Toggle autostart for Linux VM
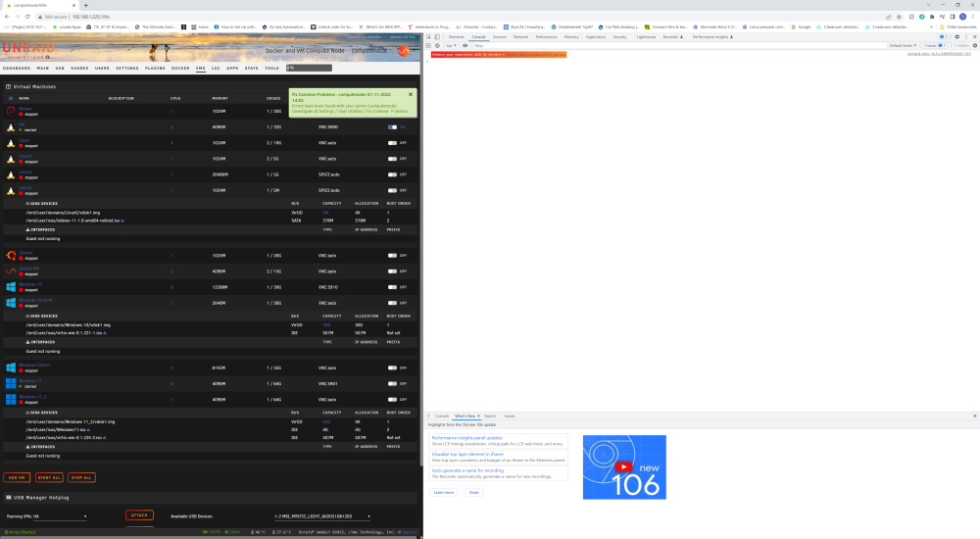This screenshot has width=980, height=539. pos(392,142)
